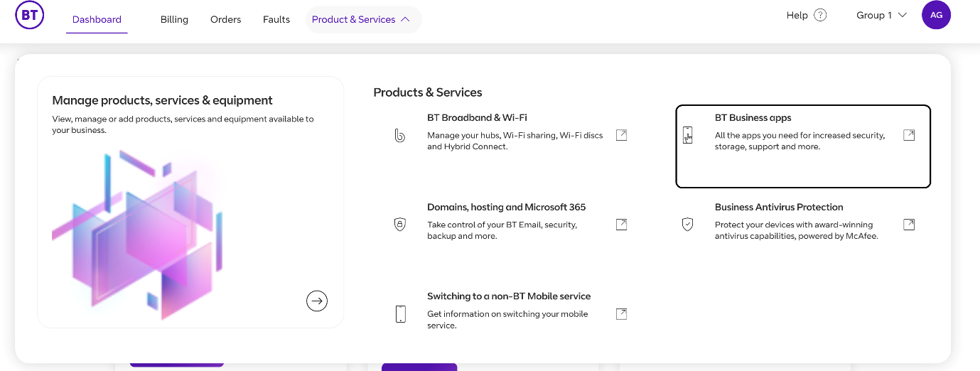
Task: Click text 'All the apps you need for increased security'
Action: point(800,135)
